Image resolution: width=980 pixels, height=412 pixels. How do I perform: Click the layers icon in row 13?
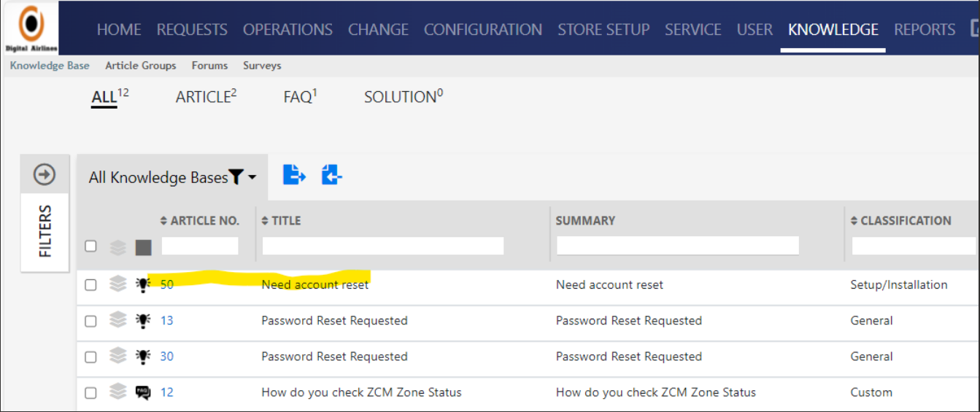click(x=118, y=320)
